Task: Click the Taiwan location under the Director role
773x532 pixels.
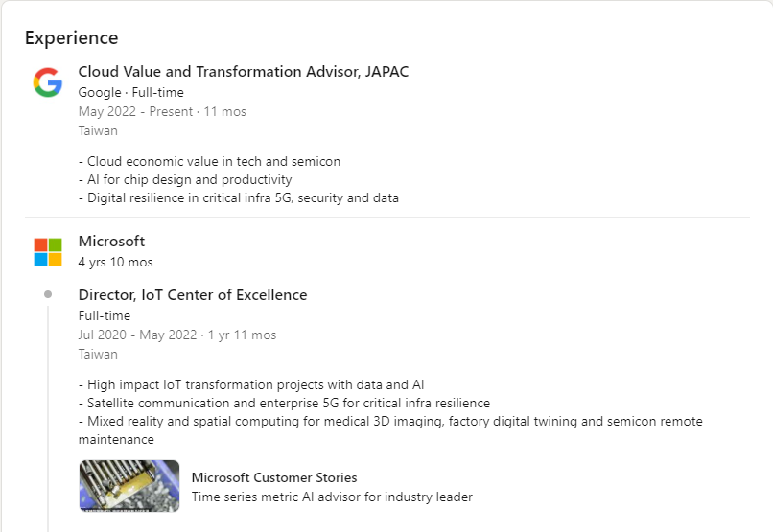Action: 98,354
